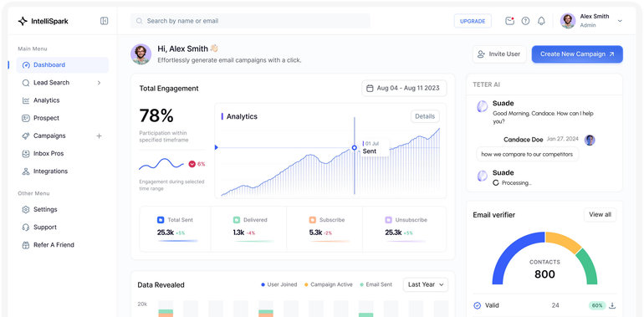Open the mail inbox icon in header
Screen dimensions: 644x317
509,21
